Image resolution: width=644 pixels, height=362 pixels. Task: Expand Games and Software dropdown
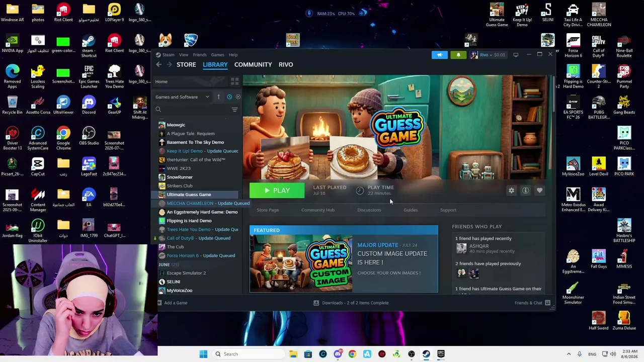(x=182, y=97)
